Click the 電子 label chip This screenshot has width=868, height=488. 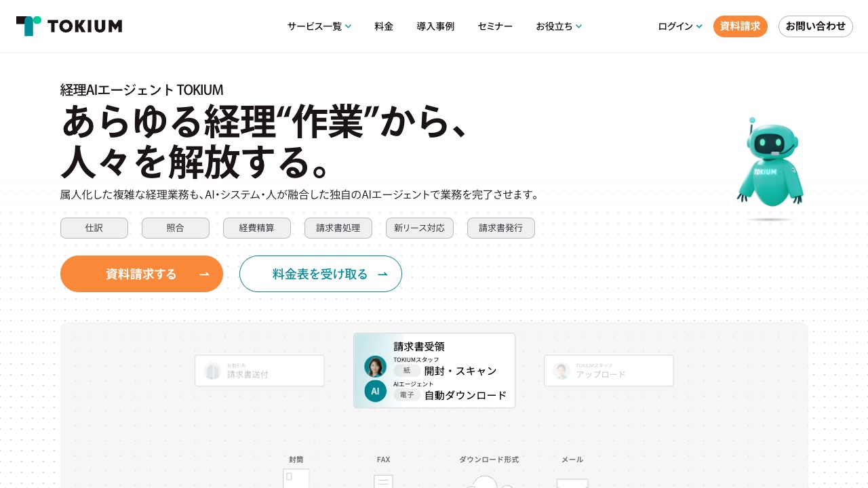point(407,395)
